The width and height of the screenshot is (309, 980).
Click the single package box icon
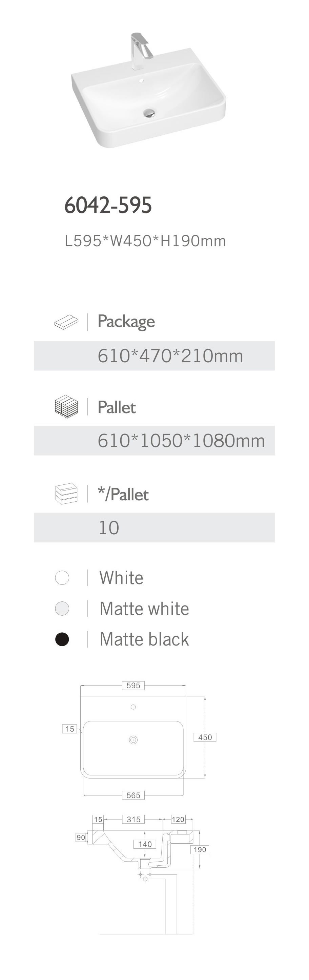click(x=66, y=322)
